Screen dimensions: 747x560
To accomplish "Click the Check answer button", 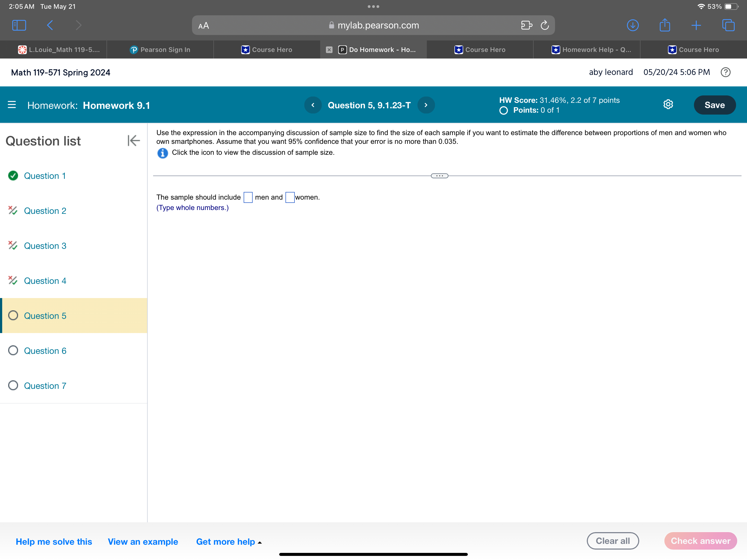I will pos(701,541).
